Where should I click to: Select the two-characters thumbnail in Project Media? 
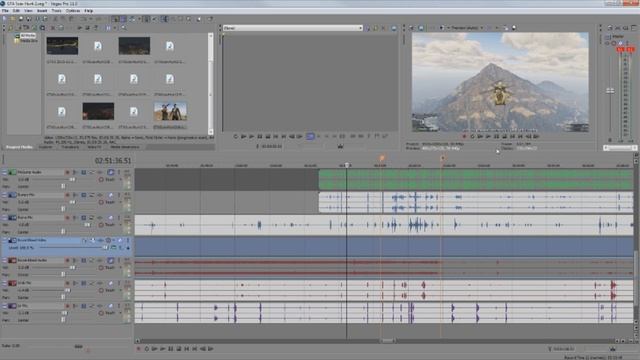[171, 111]
